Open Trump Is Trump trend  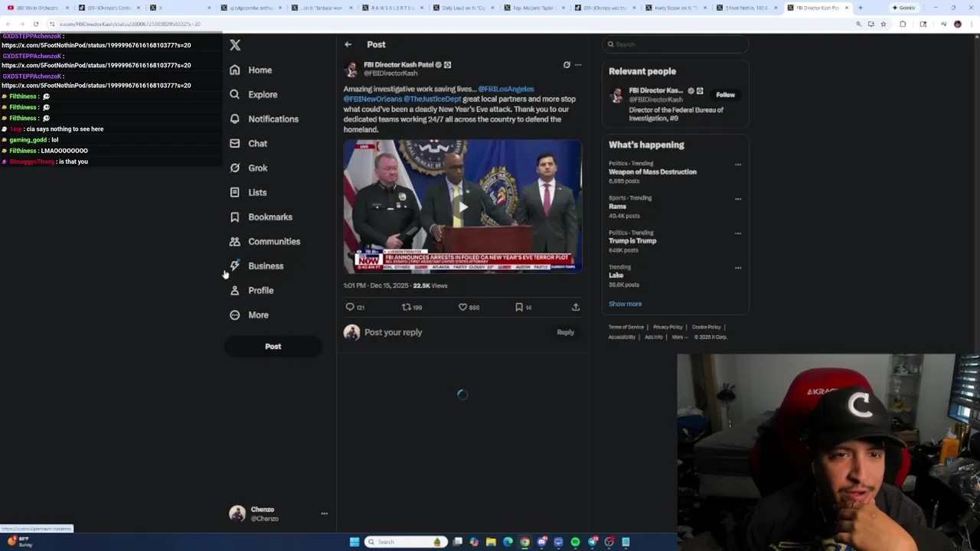pyautogui.click(x=632, y=241)
